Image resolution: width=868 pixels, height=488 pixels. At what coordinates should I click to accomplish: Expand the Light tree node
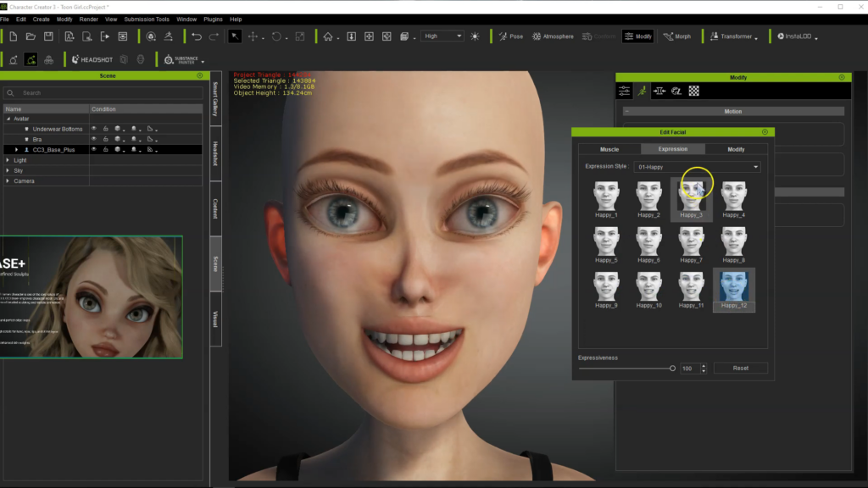[x=8, y=160]
